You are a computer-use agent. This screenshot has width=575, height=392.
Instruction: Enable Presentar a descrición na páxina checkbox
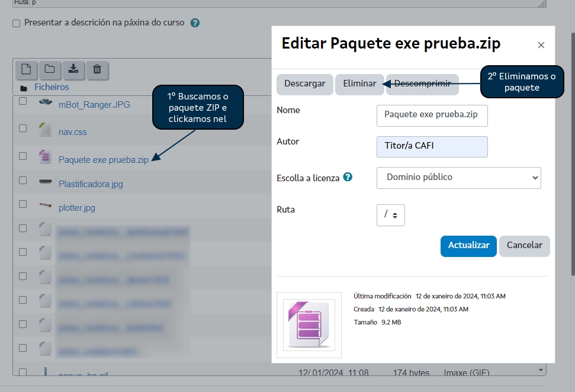(x=17, y=23)
